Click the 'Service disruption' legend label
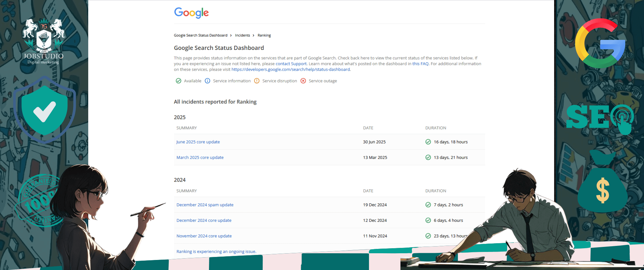The width and height of the screenshot is (644, 270). tap(280, 81)
